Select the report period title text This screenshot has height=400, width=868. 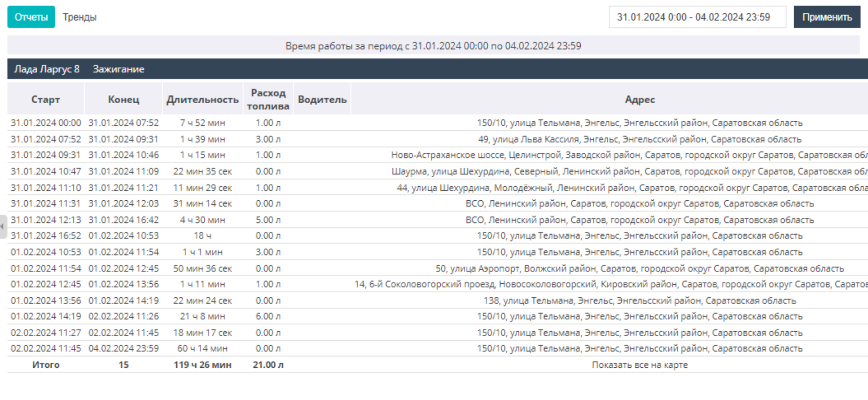coord(433,46)
